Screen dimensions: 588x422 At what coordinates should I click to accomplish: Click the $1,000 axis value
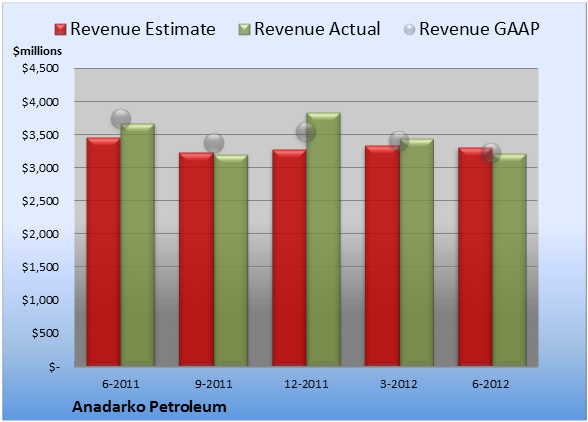40,300
